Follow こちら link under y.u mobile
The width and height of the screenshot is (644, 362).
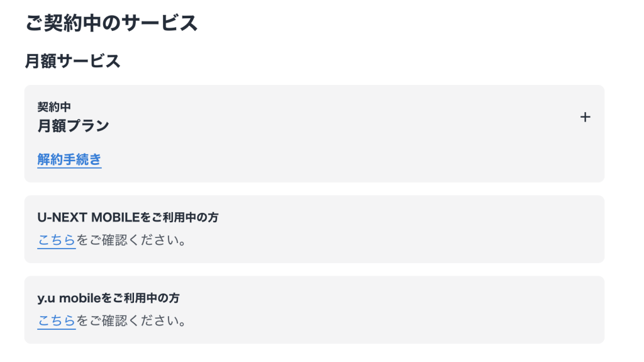pyautogui.click(x=56, y=320)
